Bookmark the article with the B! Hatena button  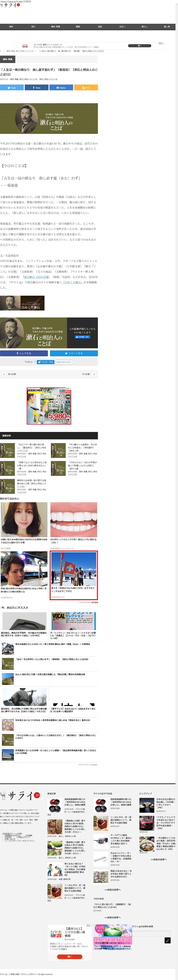[61, 87]
